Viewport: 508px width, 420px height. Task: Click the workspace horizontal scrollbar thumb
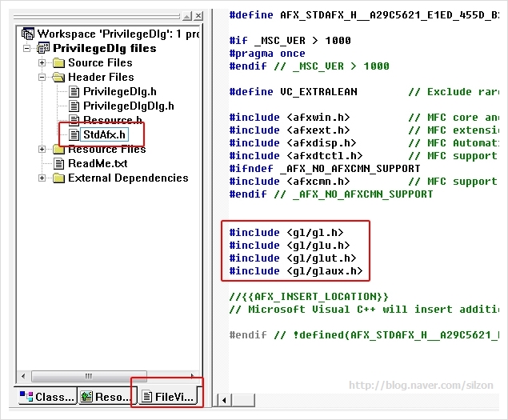tap(89, 376)
